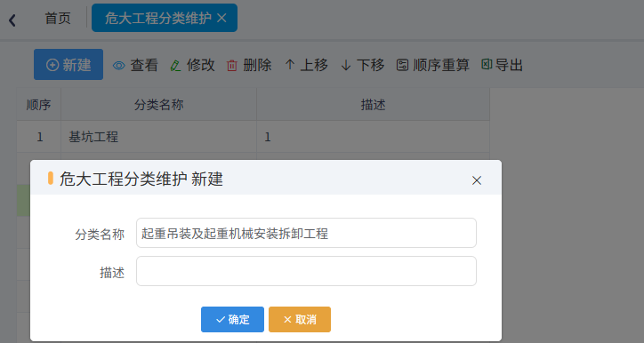Cancel with the 取消 button
Viewport: 644px width, 343px height.
[300, 319]
